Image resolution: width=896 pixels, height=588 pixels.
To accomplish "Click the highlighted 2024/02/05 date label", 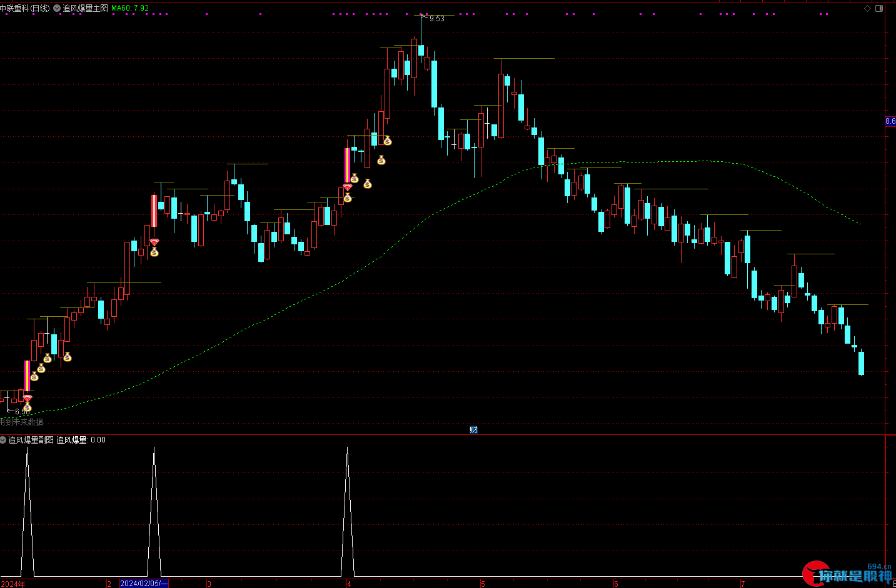I will pos(144,584).
